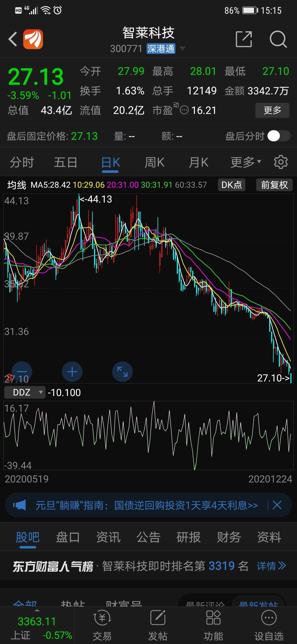Select the 日K chart tab

(x=110, y=162)
